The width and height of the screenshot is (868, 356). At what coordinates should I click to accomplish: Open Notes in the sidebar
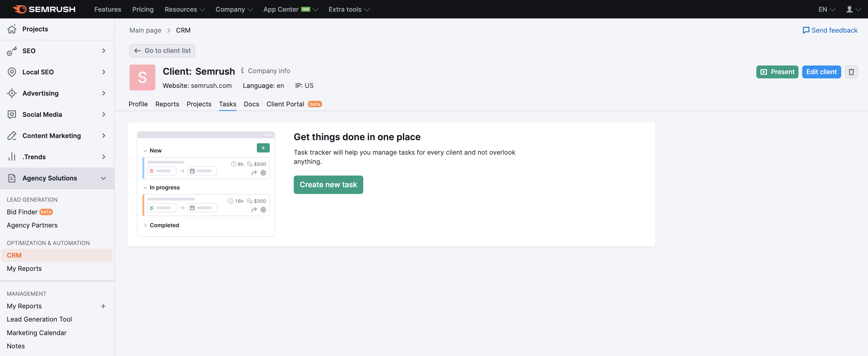16,346
